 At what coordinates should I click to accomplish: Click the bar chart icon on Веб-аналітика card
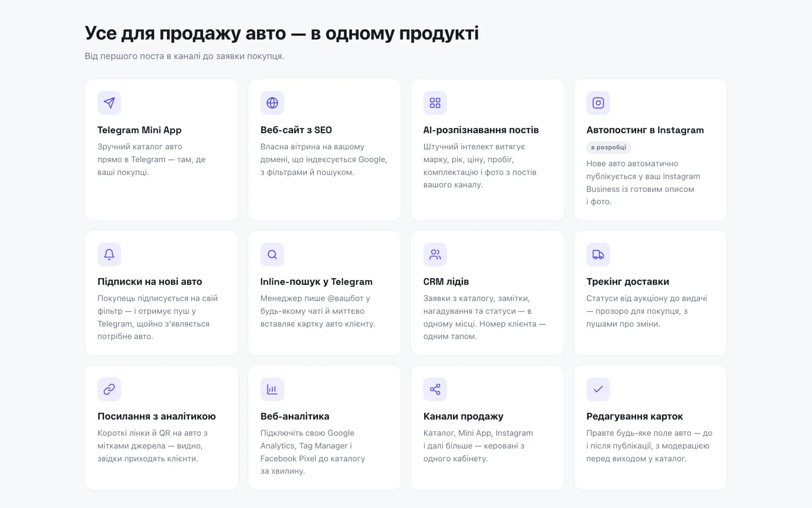pyautogui.click(x=272, y=389)
